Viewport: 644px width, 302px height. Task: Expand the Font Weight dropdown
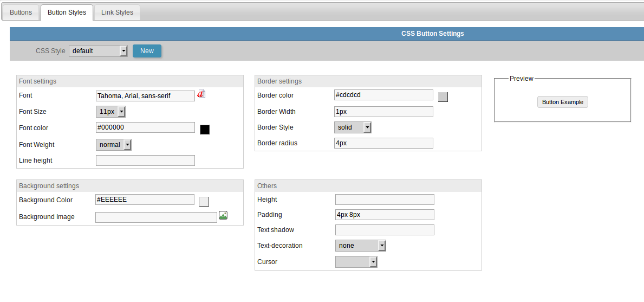pos(114,145)
